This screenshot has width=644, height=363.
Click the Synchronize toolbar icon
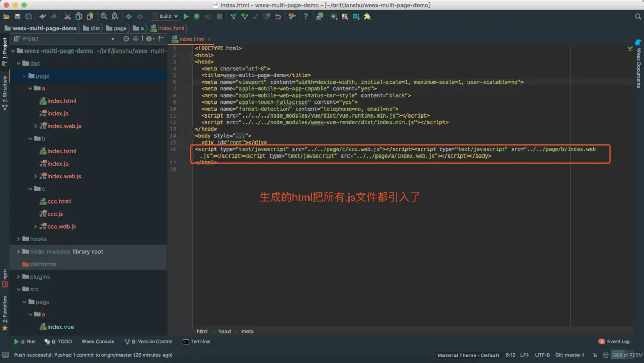tap(29, 17)
